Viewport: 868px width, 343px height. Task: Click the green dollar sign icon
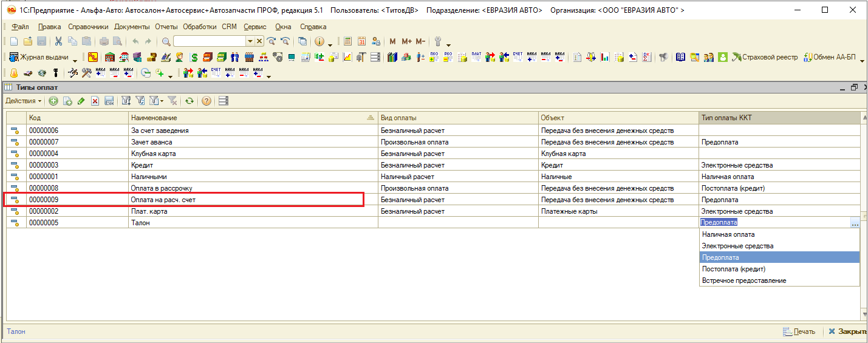tap(194, 57)
